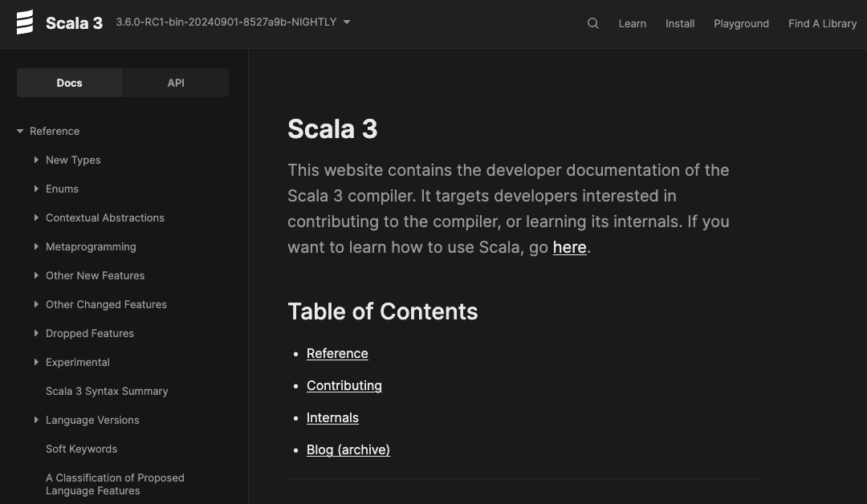The image size is (867, 504).
Task: Click the 'Table of Contents' heading
Action: pyautogui.click(x=383, y=311)
